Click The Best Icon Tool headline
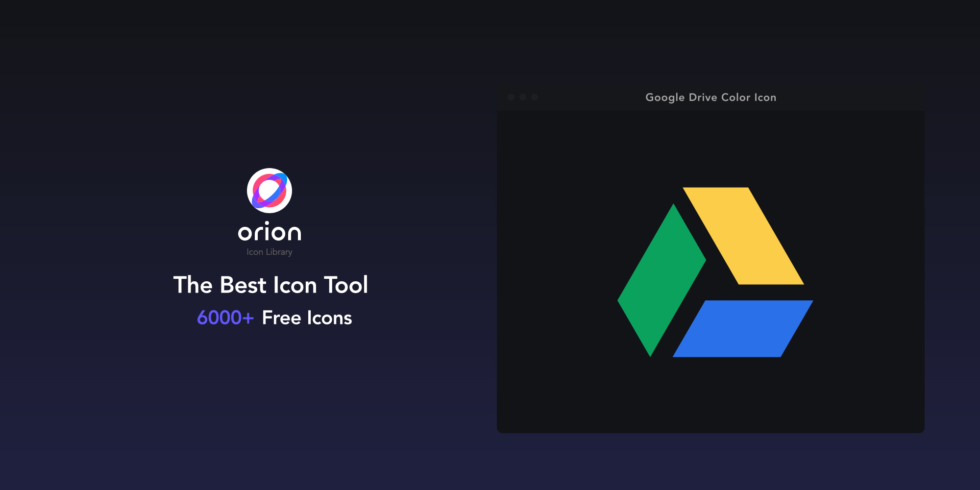Screen dimensions: 980x490 [x=271, y=285]
